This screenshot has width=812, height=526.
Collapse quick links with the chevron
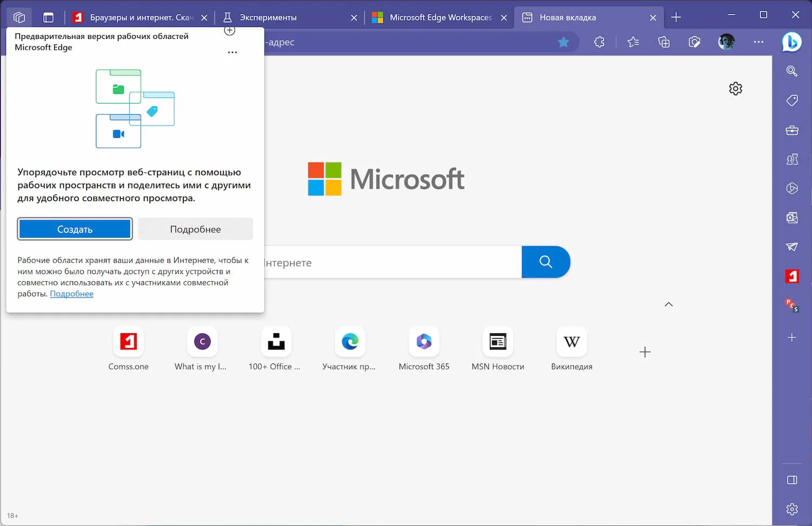pos(669,304)
